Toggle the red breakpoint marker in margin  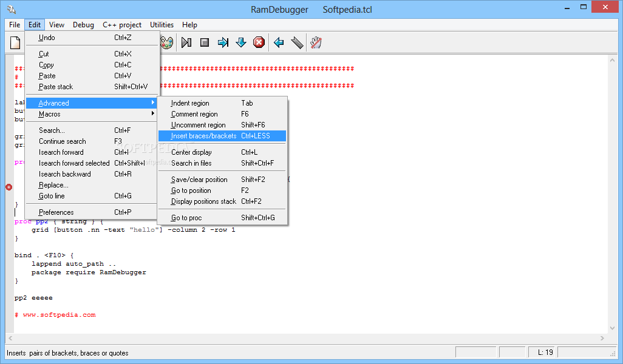[x=9, y=187]
